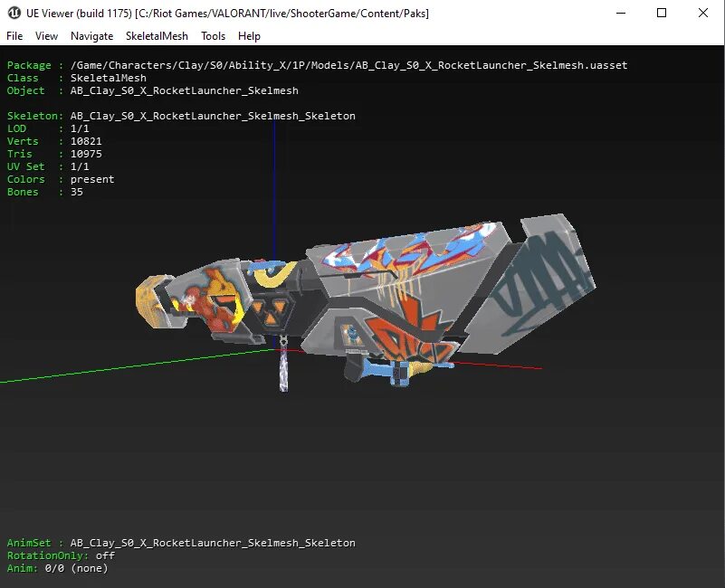The width and height of the screenshot is (725, 588).
Task: Open the Help menu
Action: [249, 36]
